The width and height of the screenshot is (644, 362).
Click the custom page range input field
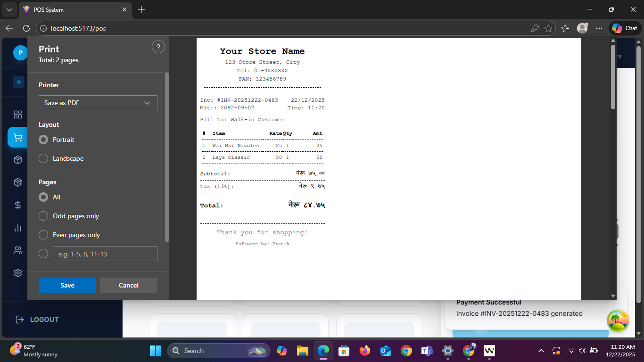(x=105, y=254)
